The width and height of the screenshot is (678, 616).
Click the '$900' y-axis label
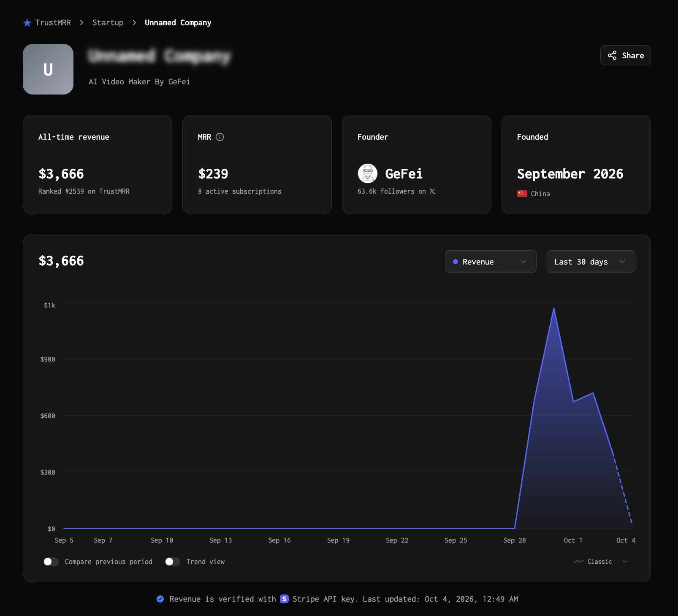coord(48,359)
